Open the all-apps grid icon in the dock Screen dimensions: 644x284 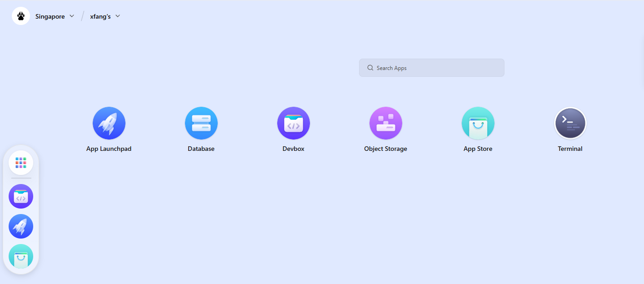(x=21, y=163)
